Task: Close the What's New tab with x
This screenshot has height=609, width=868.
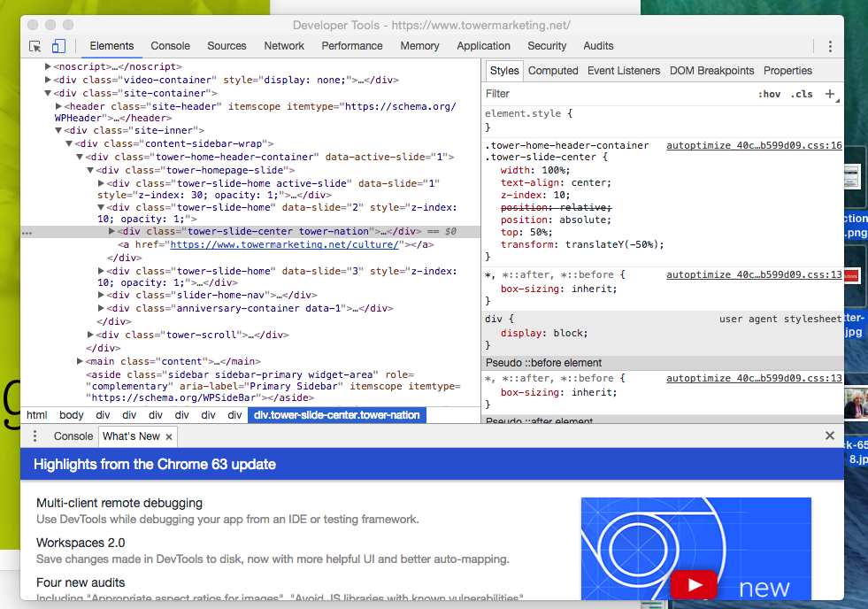Action: [169, 436]
